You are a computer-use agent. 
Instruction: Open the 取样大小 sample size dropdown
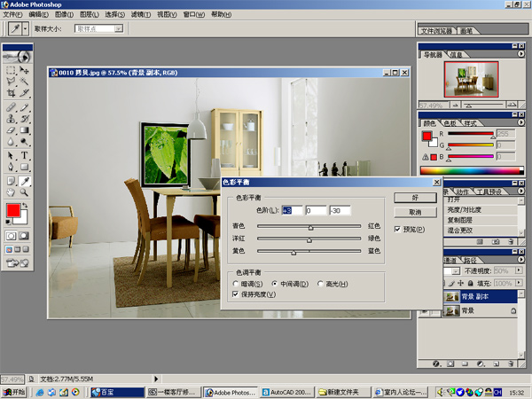pos(119,29)
